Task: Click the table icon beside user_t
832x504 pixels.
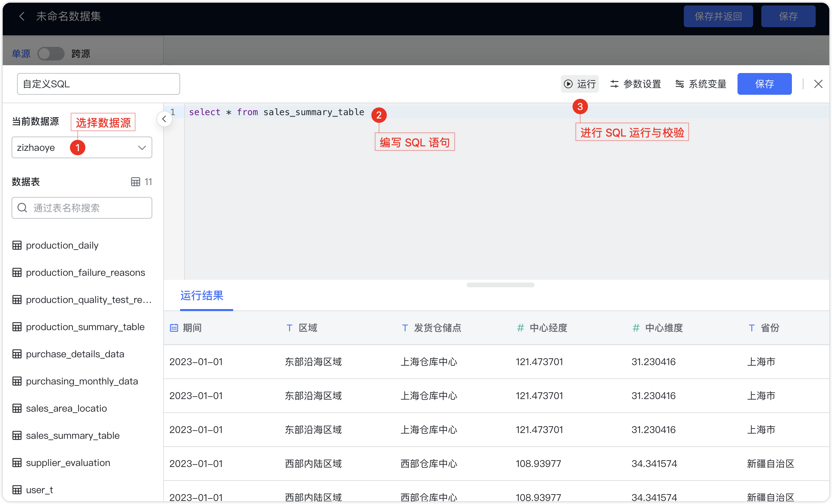Action: click(x=17, y=490)
